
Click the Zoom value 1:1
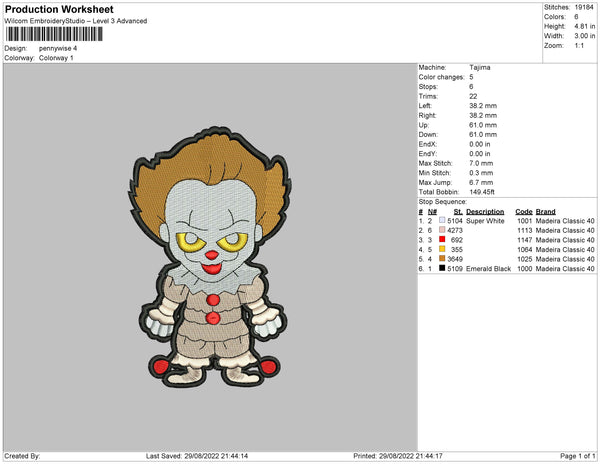point(579,46)
